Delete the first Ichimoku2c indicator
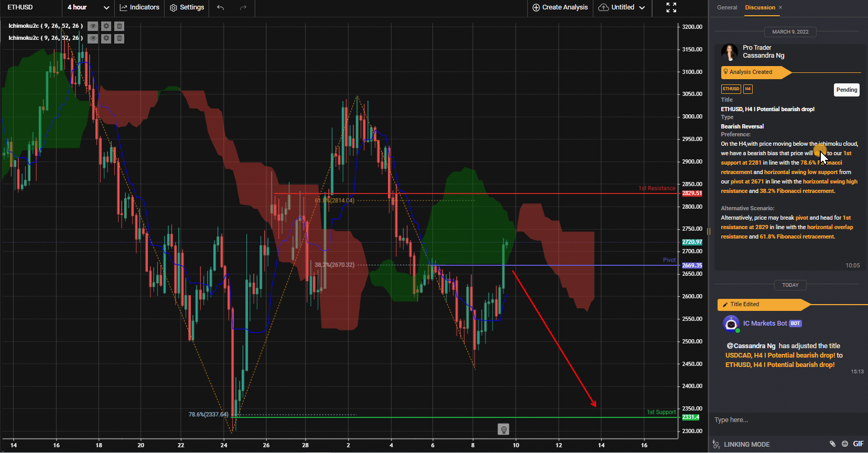The image size is (868, 453). point(120,26)
